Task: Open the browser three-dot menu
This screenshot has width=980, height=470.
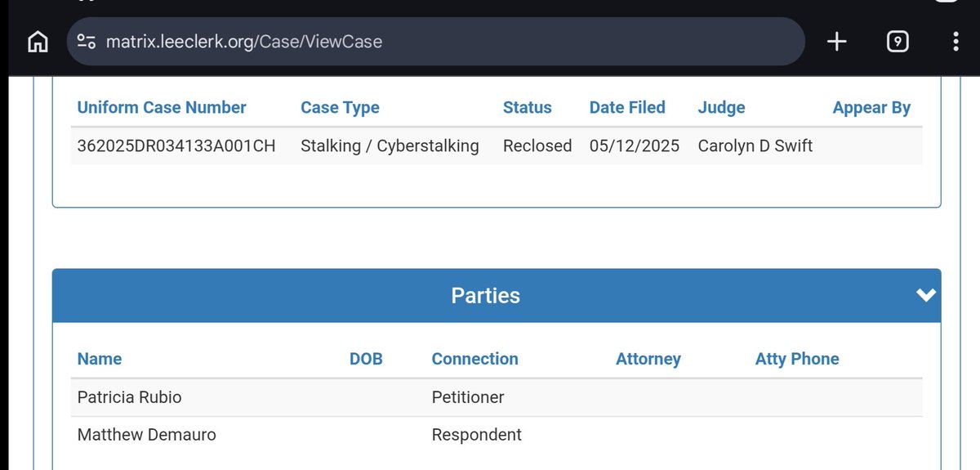Action: [955, 42]
